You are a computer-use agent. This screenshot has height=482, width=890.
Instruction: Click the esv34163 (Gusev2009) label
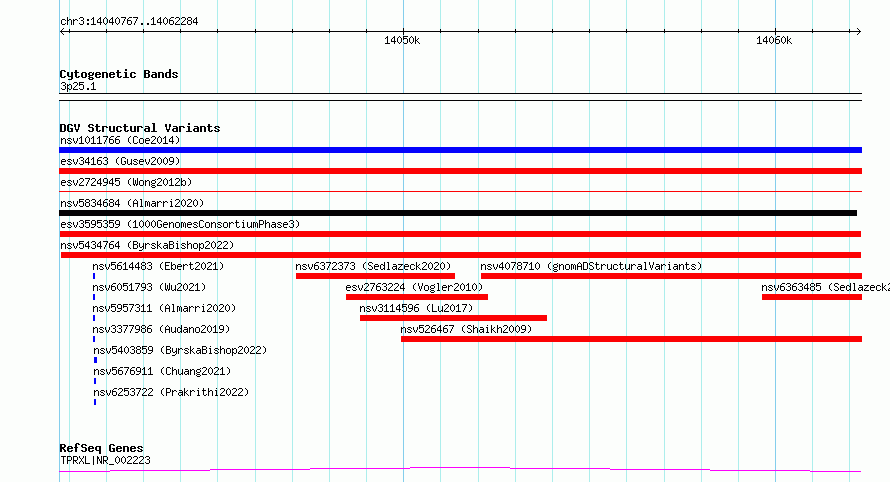tap(120, 161)
